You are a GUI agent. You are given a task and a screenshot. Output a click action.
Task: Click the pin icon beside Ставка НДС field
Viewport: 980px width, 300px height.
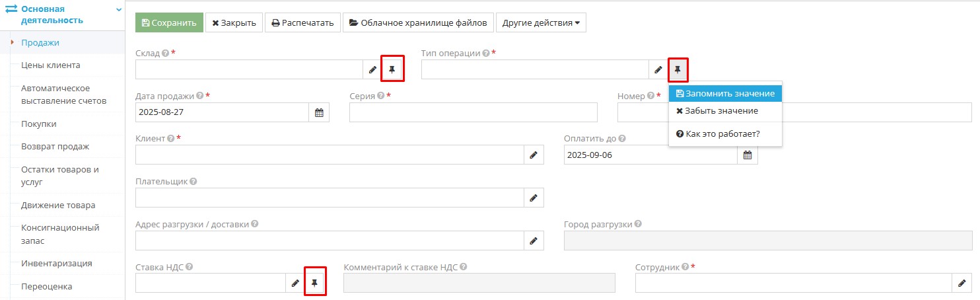(314, 283)
